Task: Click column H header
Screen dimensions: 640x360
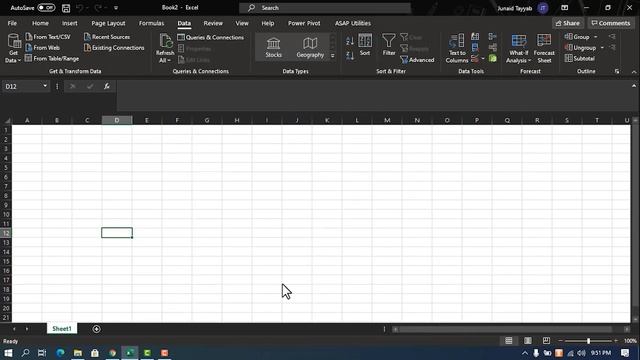Action: coord(237,120)
